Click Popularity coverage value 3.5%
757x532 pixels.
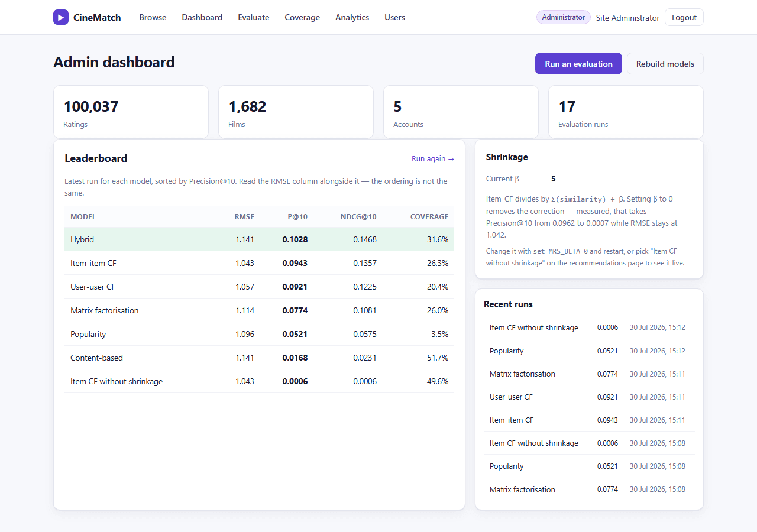click(440, 334)
